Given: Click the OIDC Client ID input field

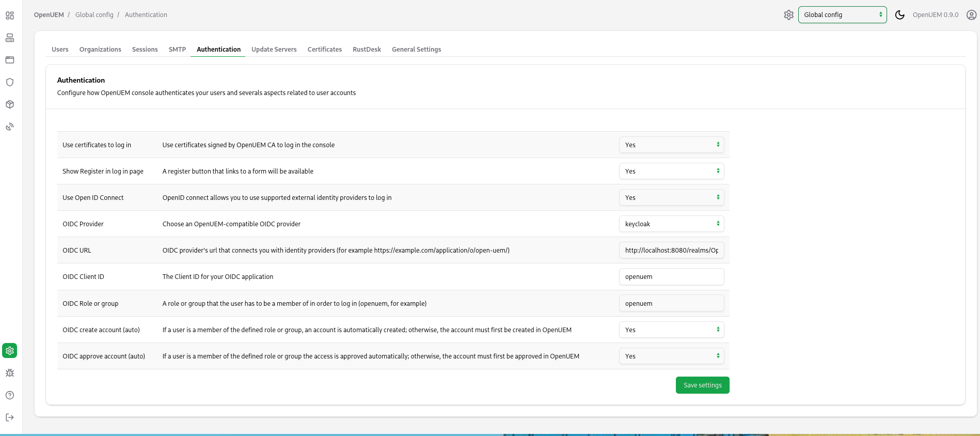Looking at the screenshot, I should (671, 276).
